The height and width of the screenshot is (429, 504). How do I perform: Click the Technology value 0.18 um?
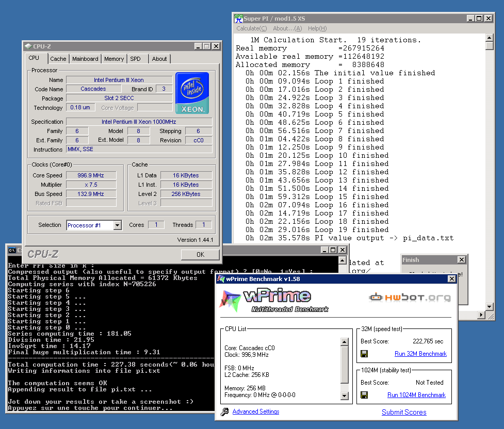click(80, 107)
